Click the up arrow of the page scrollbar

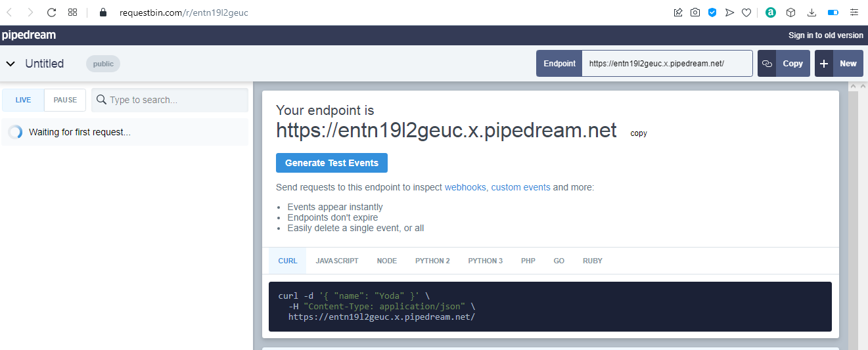click(854, 86)
